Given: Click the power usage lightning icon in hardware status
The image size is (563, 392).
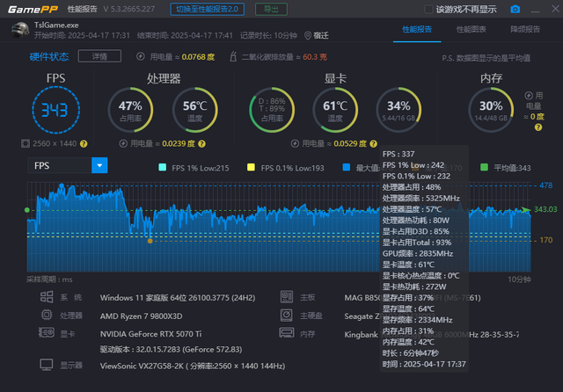Looking at the screenshot, I should pyautogui.click(x=141, y=56).
